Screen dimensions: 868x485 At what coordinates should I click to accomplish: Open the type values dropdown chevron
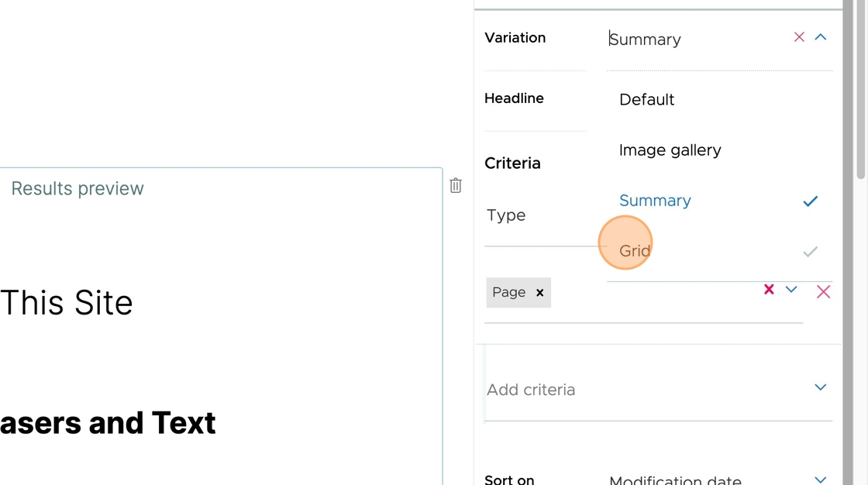(x=791, y=289)
